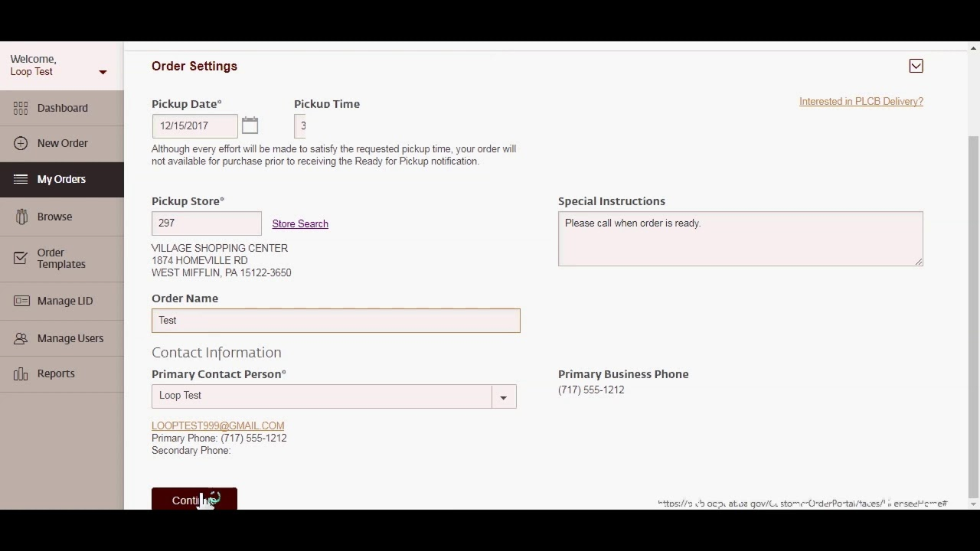980x551 pixels.
Task: Open the Dashboard icon in the sidebar
Action: click(21, 108)
